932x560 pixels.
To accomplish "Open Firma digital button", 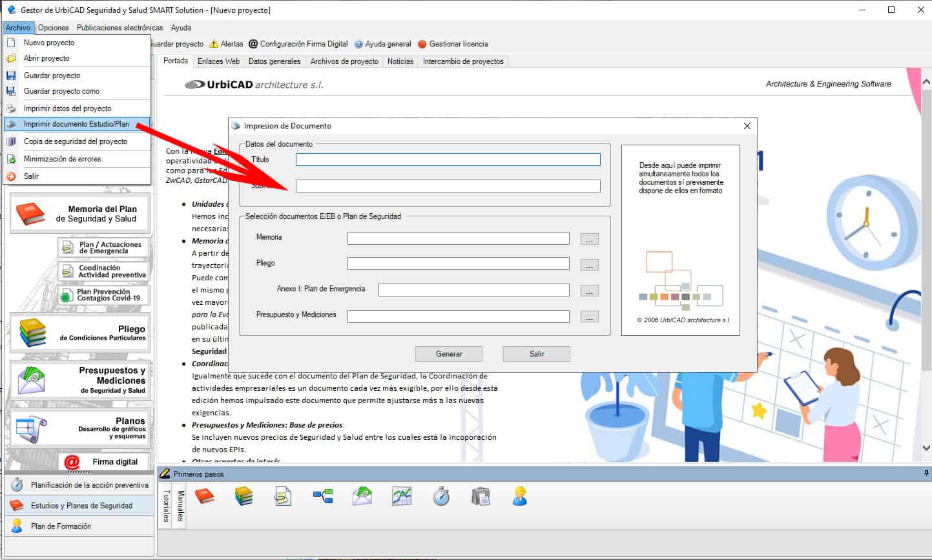I will tap(104, 462).
